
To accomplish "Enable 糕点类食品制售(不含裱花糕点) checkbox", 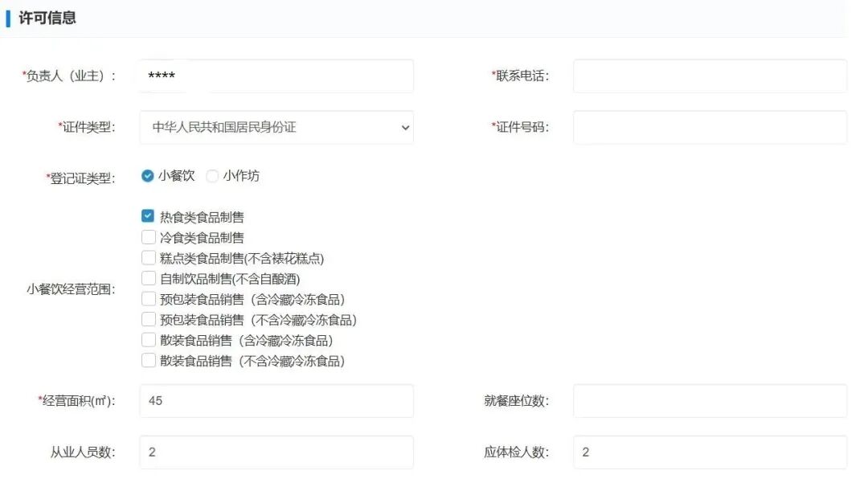I will click(x=148, y=258).
